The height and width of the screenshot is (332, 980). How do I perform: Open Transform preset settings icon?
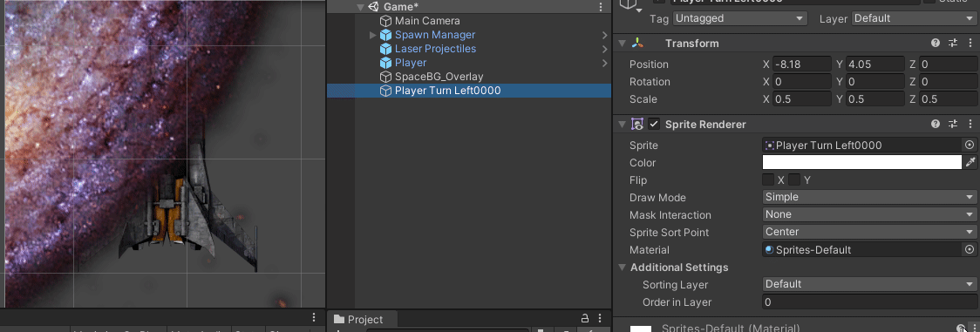[953, 43]
